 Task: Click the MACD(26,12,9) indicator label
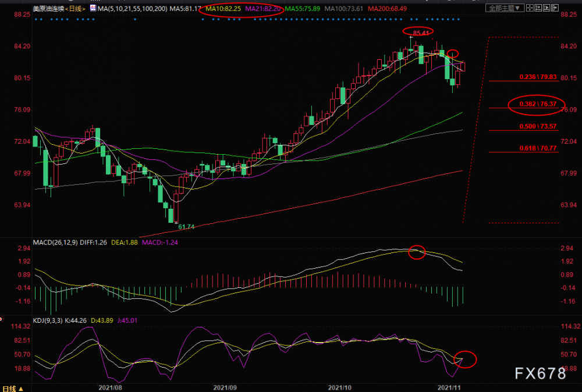click(55, 243)
